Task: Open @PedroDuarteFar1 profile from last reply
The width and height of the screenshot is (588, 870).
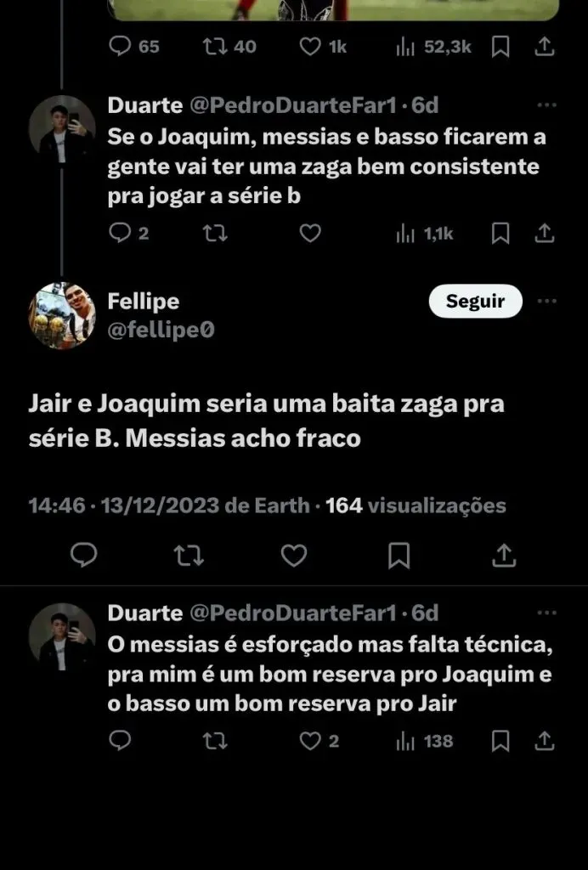Action: (292, 613)
